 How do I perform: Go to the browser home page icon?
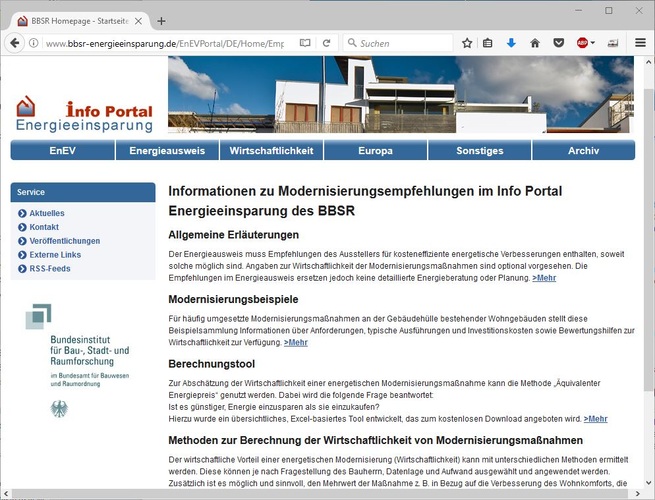pyautogui.click(x=535, y=43)
